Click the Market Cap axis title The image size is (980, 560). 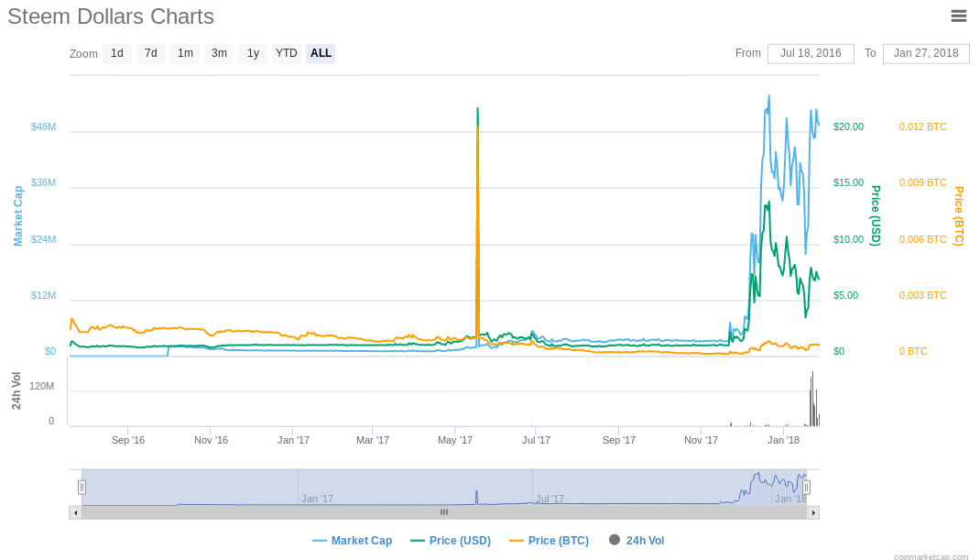(x=18, y=216)
